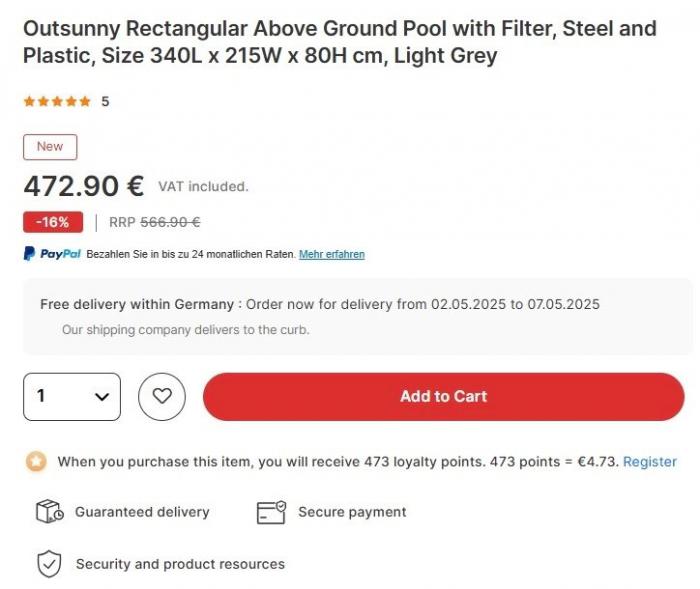Click the Secure payment card icon
This screenshot has width=700, height=589.
(x=271, y=512)
